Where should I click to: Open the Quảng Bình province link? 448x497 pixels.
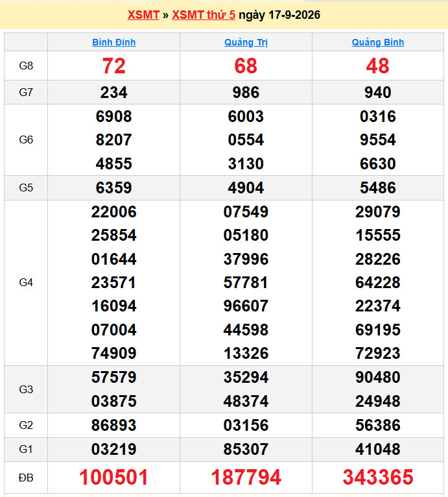[378, 42]
